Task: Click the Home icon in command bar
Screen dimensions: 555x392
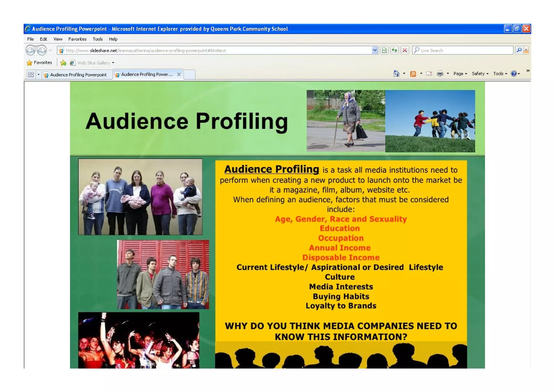Action: (x=396, y=74)
